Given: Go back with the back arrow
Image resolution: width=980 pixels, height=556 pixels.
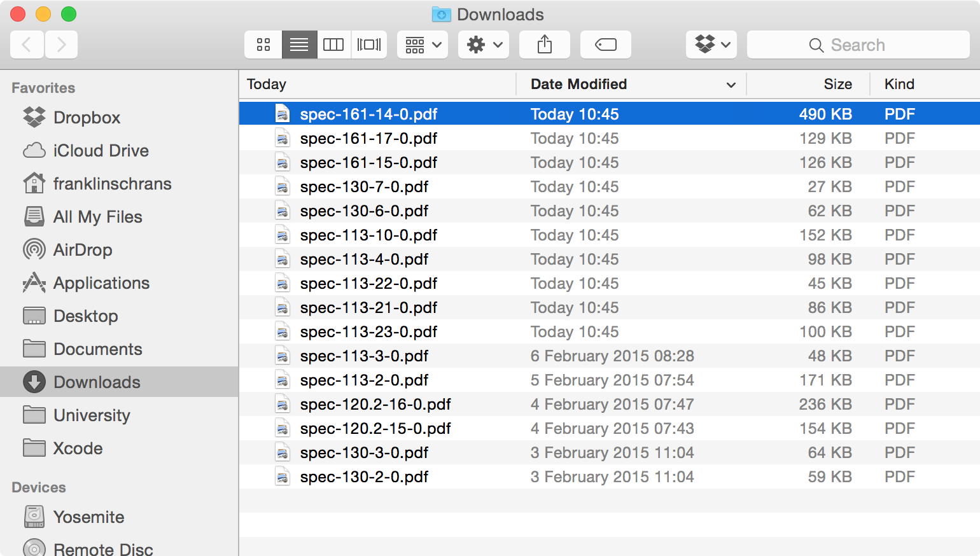Looking at the screenshot, I should [x=27, y=45].
